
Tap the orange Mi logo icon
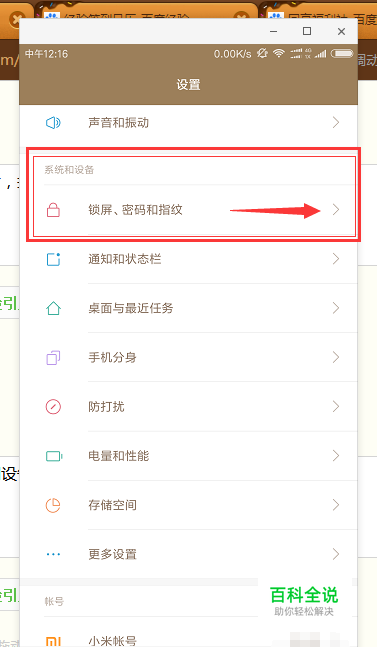[53, 642]
